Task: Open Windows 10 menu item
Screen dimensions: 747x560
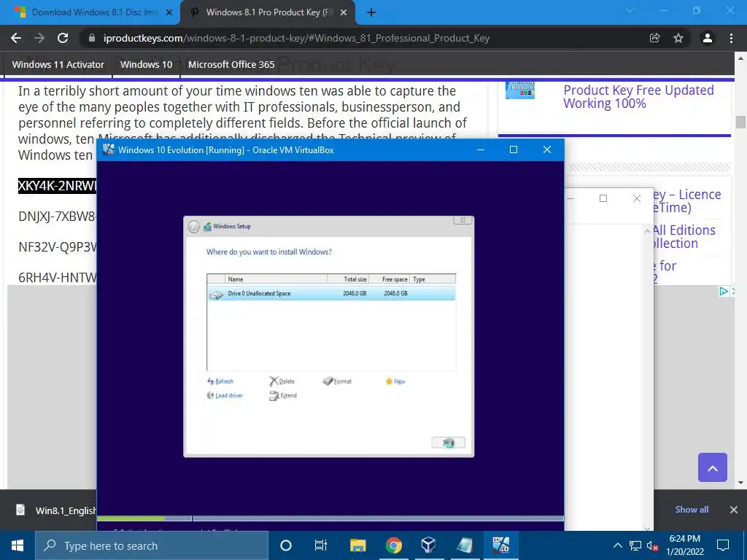Action: 146,64
